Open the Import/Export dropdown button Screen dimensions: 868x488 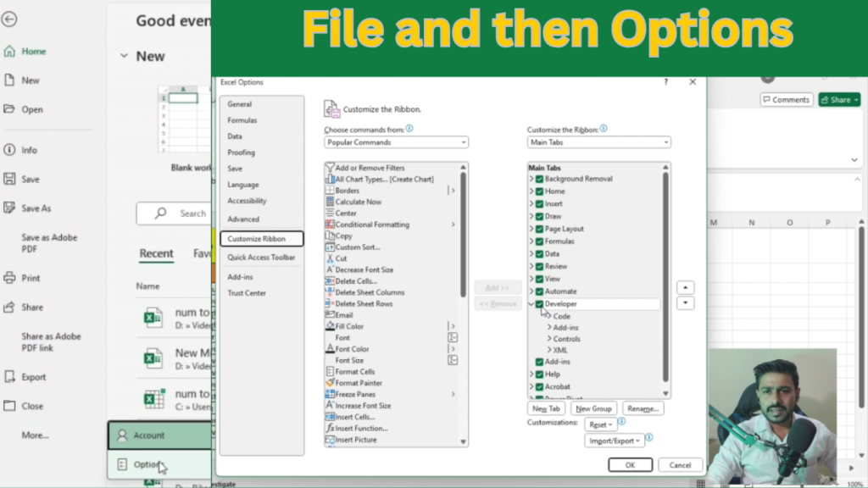point(614,441)
